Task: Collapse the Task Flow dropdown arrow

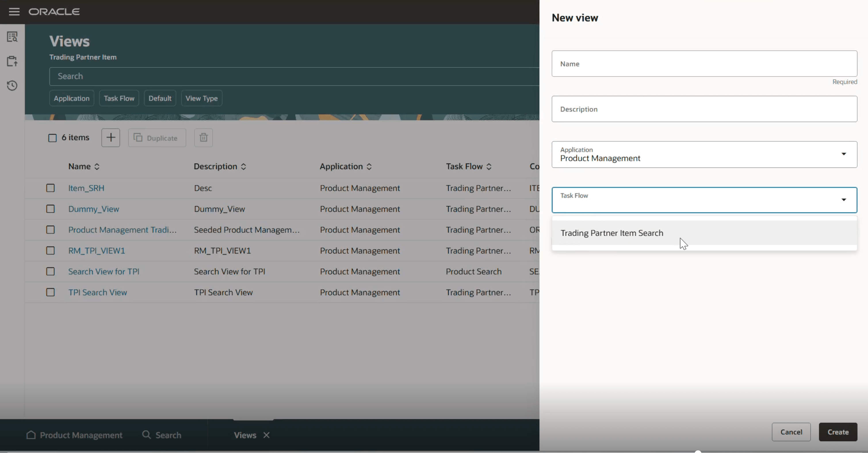Action: pyautogui.click(x=843, y=200)
